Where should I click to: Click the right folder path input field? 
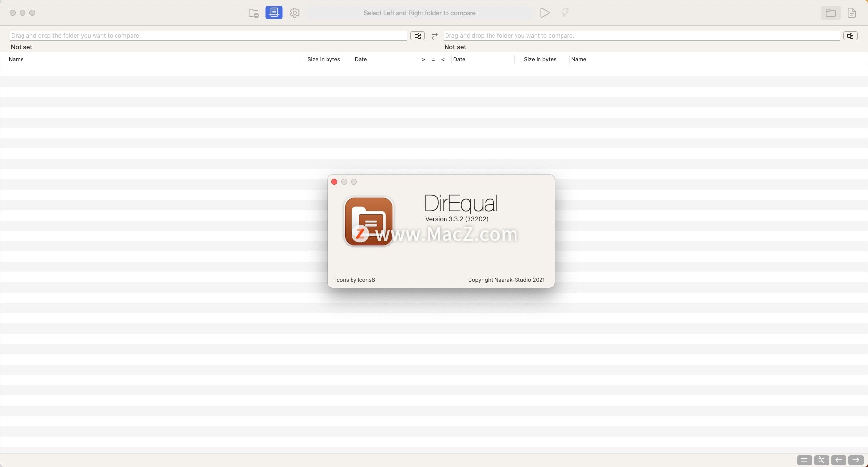click(x=642, y=36)
